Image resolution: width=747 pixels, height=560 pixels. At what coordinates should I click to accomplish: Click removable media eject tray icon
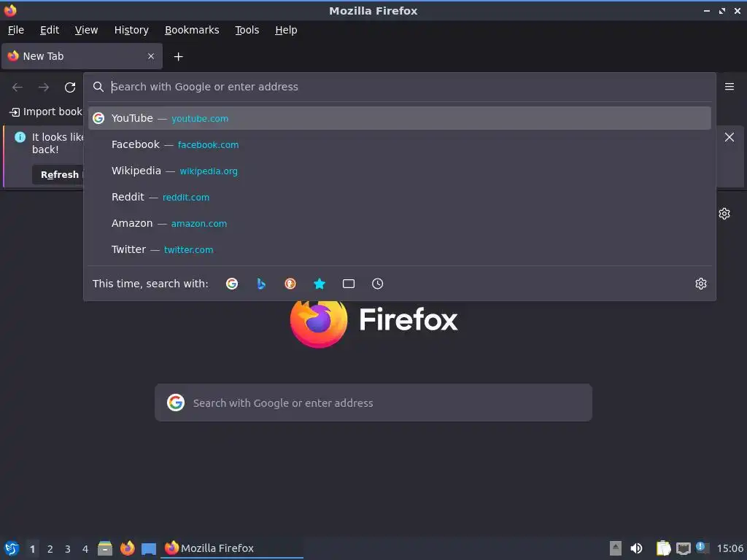point(616,548)
